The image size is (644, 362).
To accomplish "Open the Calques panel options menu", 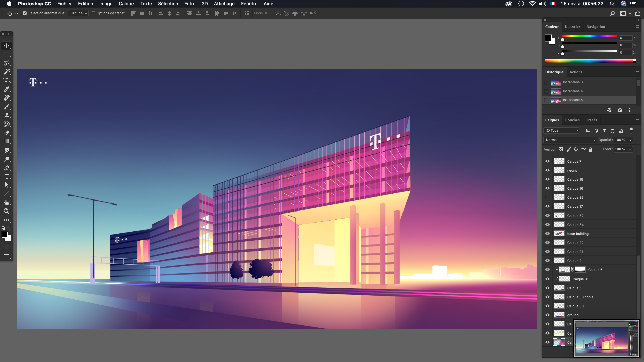I will click(637, 120).
